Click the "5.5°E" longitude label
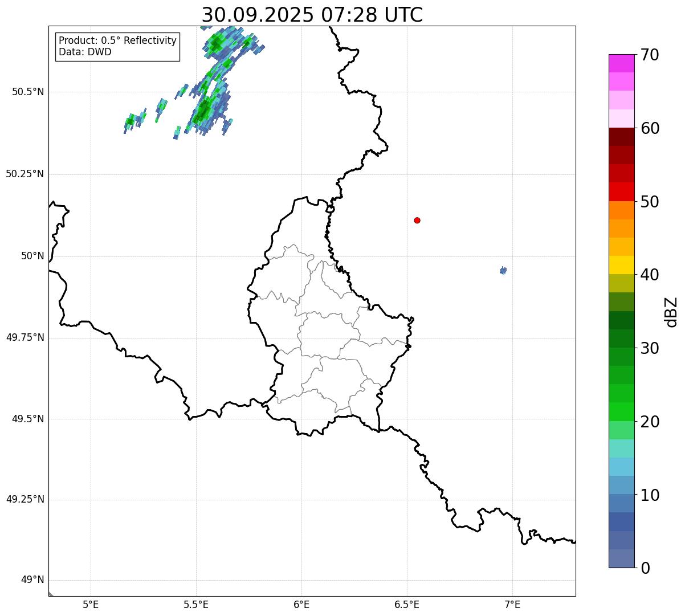The height and width of the screenshot is (616, 685). tap(196, 604)
